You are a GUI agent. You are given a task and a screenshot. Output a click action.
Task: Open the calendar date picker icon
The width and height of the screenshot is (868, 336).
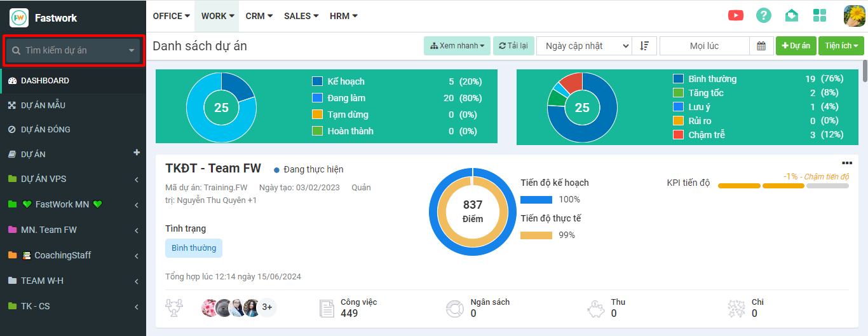coord(761,46)
